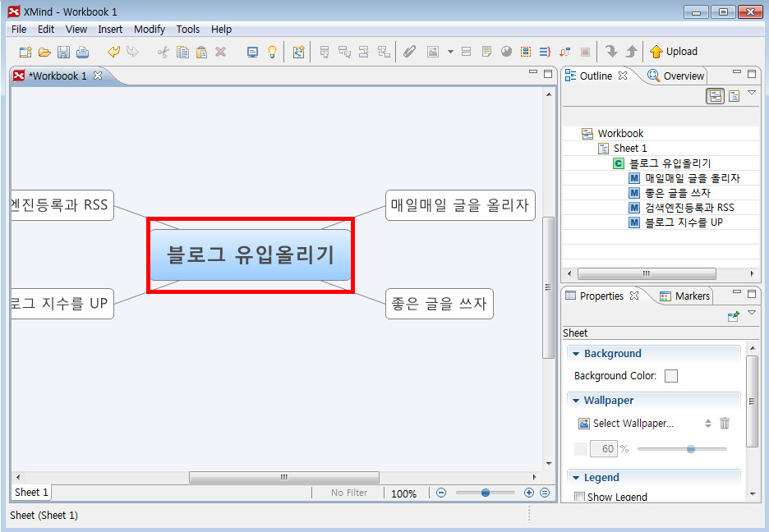Open a file with the folder icon
This screenshot has width=769, height=532.
click(44, 52)
